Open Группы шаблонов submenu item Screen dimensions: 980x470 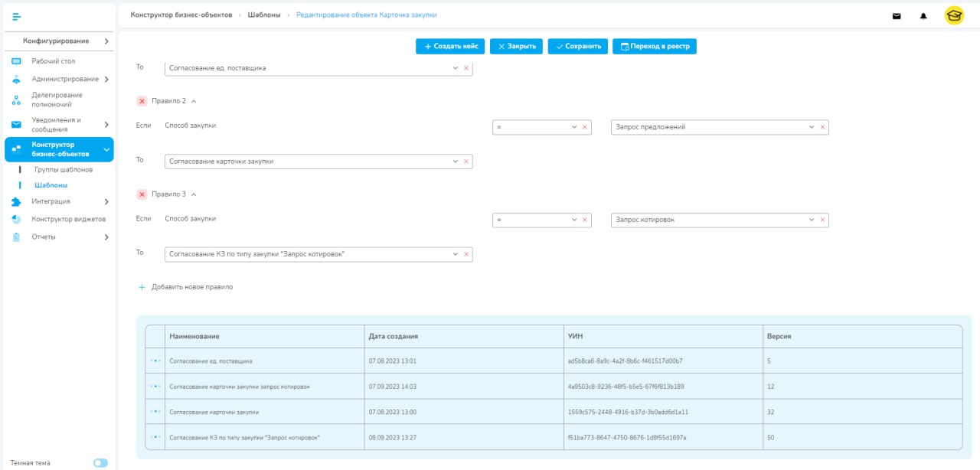click(x=64, y=169)
